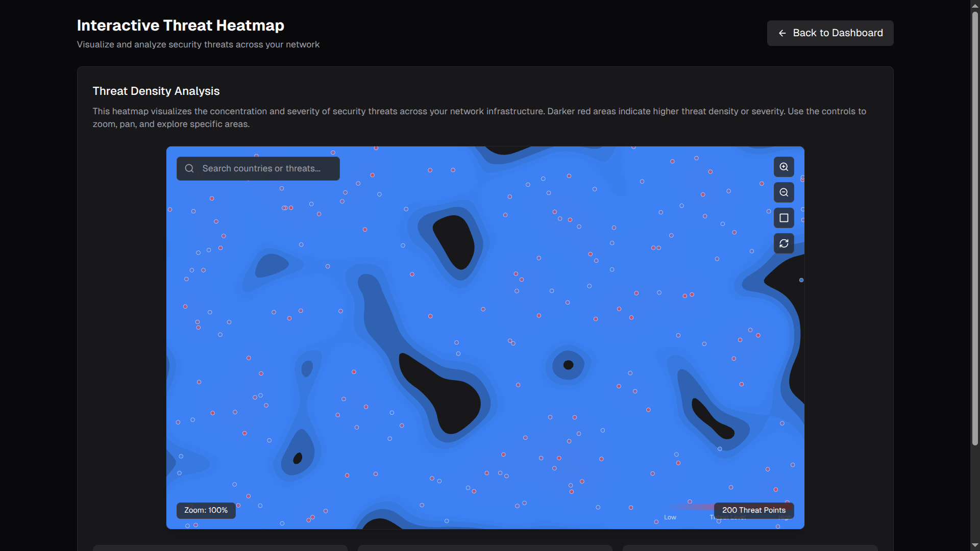Click the 200 Threat Points badge
The image size is (980, 551).
[x=753, y=510]
